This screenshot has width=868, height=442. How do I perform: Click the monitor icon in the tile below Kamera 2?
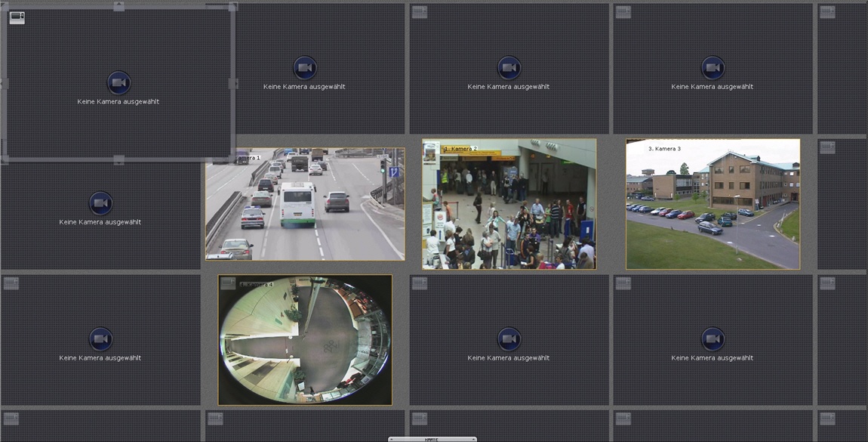420,283
